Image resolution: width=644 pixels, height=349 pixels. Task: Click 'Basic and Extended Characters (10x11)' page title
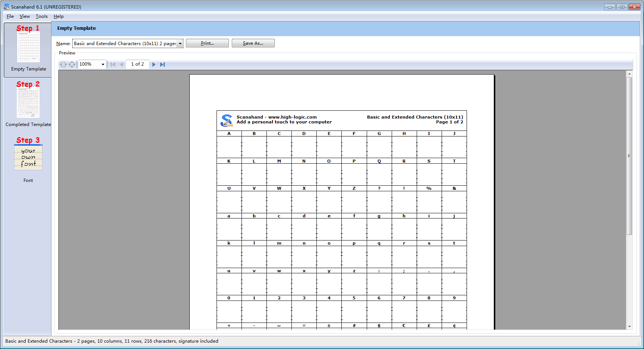tap(415, 117)
